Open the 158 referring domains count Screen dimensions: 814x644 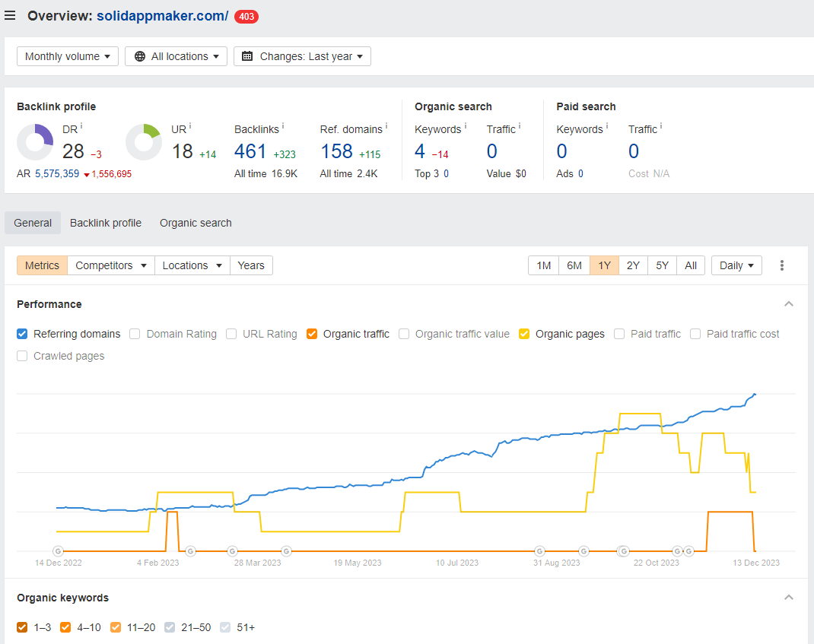pos(336,151)
